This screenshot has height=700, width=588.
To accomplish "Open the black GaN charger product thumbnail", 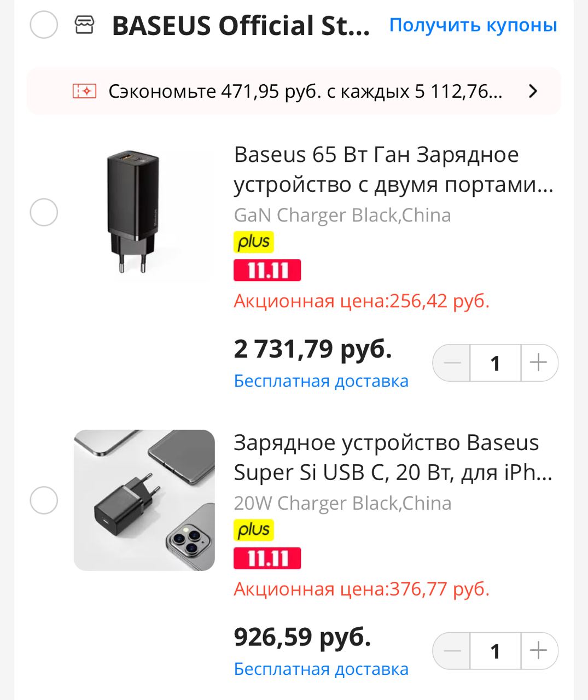I will (144, 212).
